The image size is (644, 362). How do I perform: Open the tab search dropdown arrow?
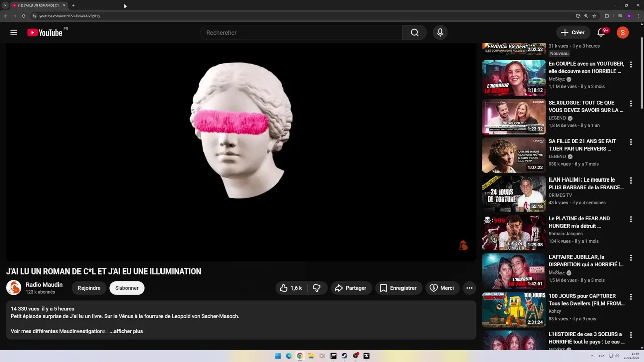coord(5,5)
